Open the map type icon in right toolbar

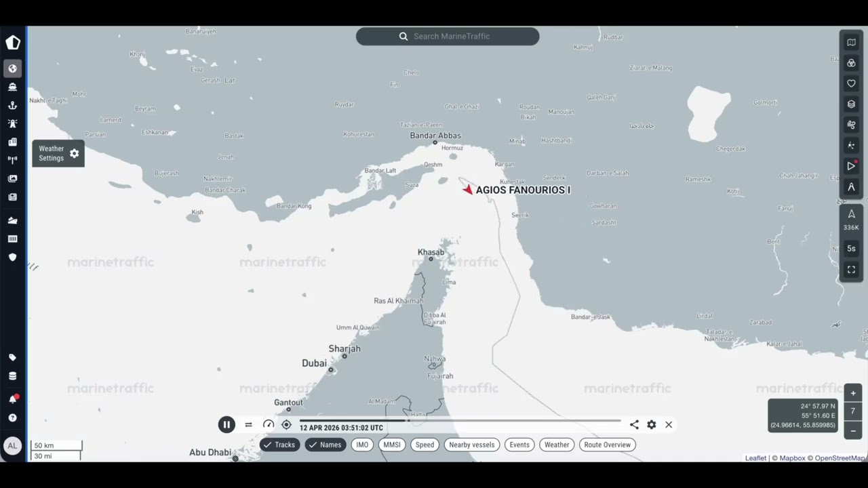point(851,42)
